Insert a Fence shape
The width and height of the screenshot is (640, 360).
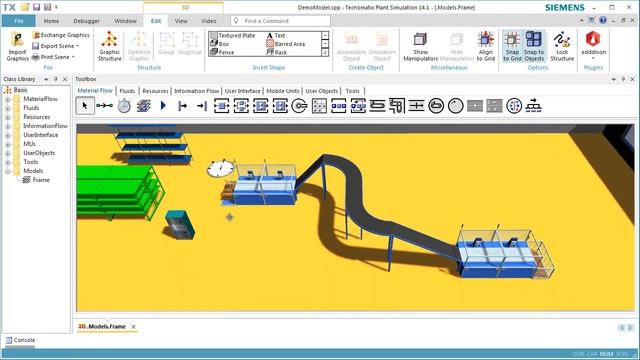click(x=222, y=52)
